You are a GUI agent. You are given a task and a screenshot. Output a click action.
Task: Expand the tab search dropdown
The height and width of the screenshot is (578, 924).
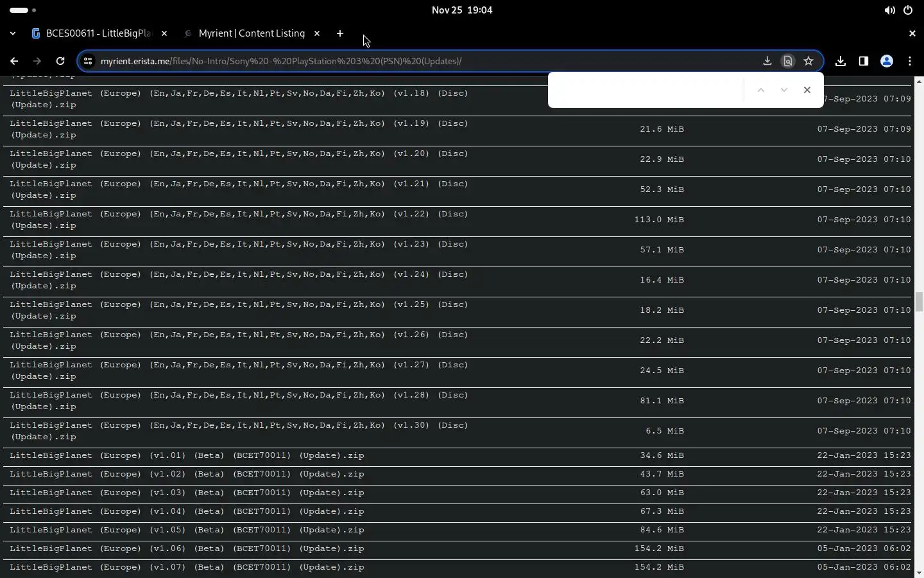[13, 33]
